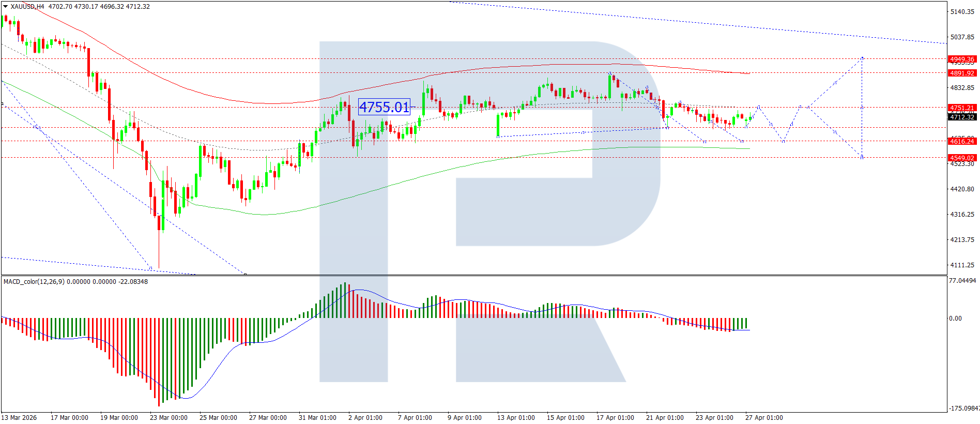Select the forecast line anchor at 4549.02
The width and height of the screenshot is (980, 424).
862,157
